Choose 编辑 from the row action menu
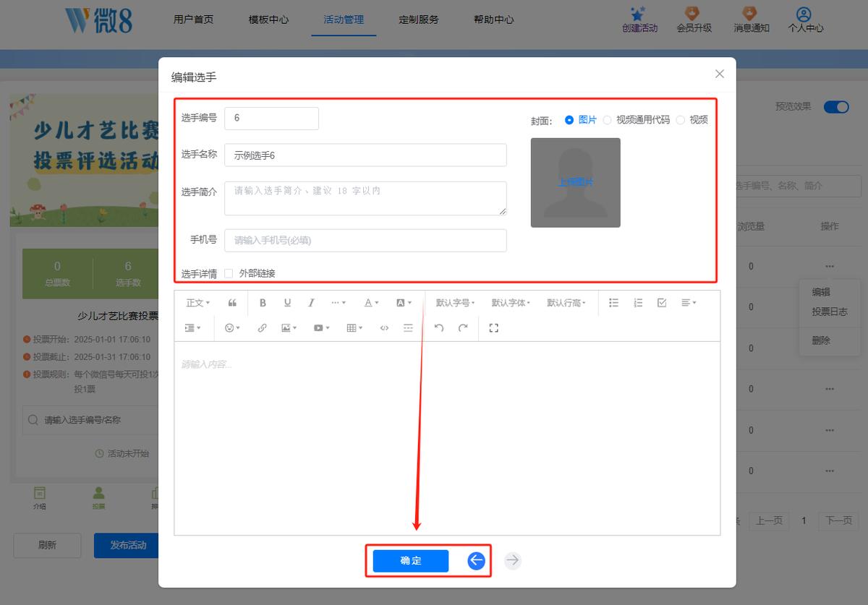 821,293
